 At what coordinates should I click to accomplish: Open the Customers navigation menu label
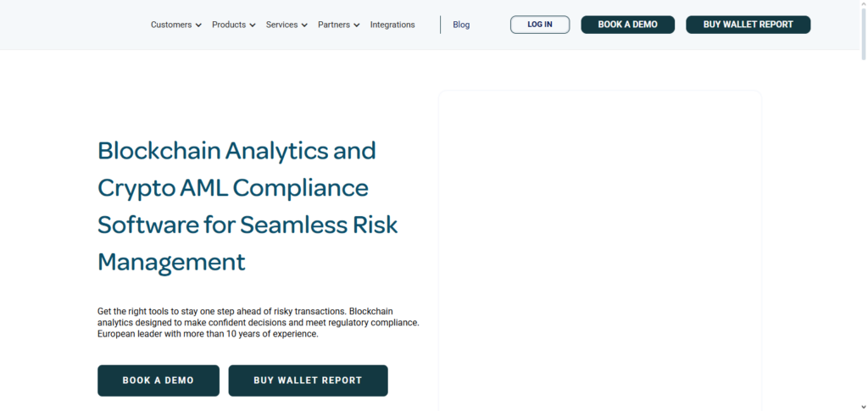tap(171, 25)
